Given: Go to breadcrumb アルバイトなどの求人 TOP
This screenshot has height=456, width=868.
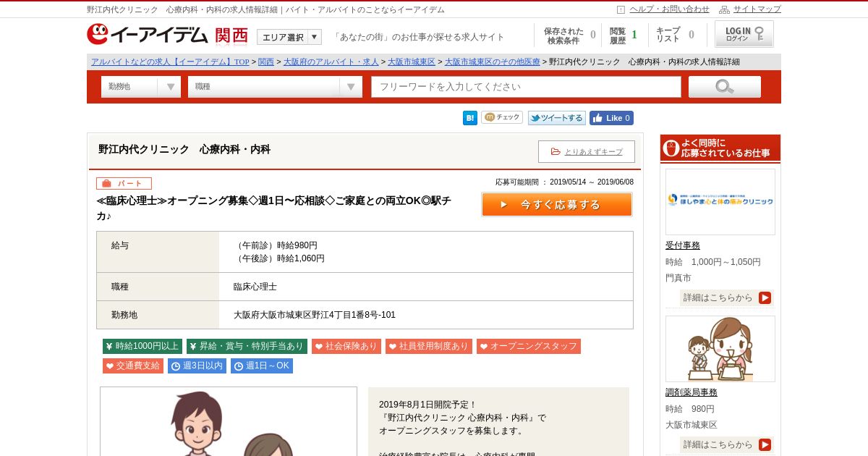Looking at the screenshot, I should coord(170,62).
